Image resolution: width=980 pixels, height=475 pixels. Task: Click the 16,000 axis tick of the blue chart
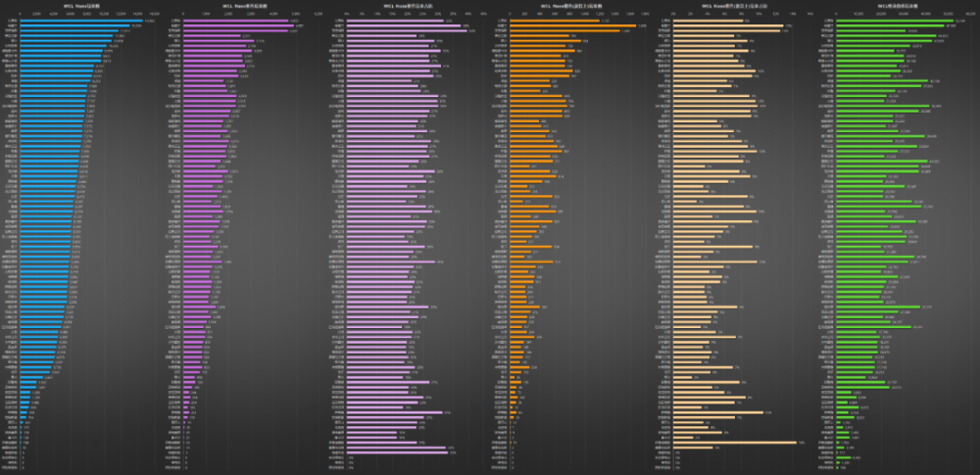tap(156, 13)
